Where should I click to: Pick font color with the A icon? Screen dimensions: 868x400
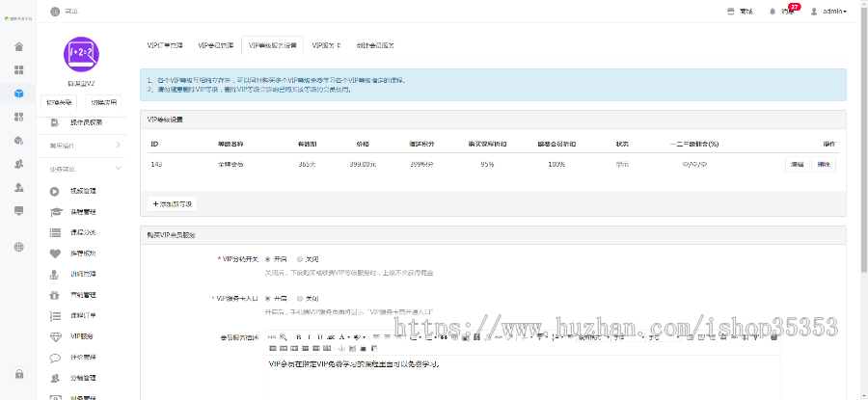click(x=342, y=337)
